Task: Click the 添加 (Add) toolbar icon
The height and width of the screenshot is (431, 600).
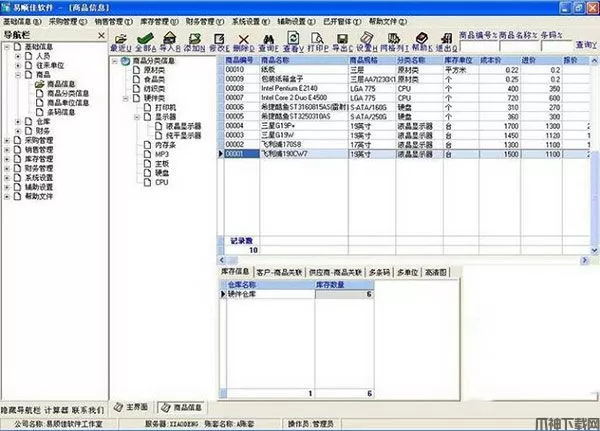Action: coord(190,37)
